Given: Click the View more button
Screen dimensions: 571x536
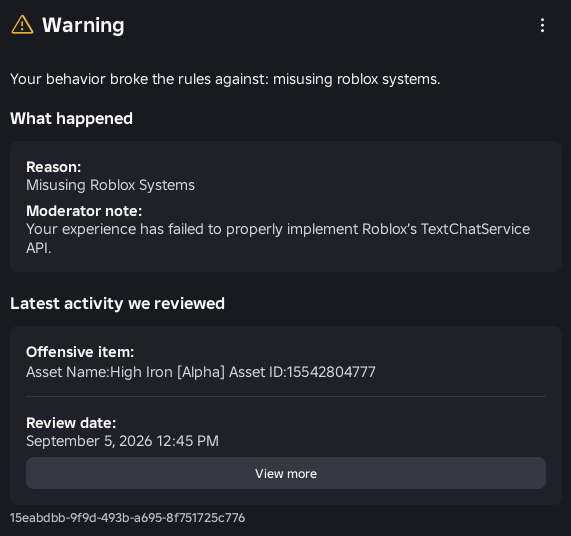Looking at the screenshot, I should tap(286, 473).
